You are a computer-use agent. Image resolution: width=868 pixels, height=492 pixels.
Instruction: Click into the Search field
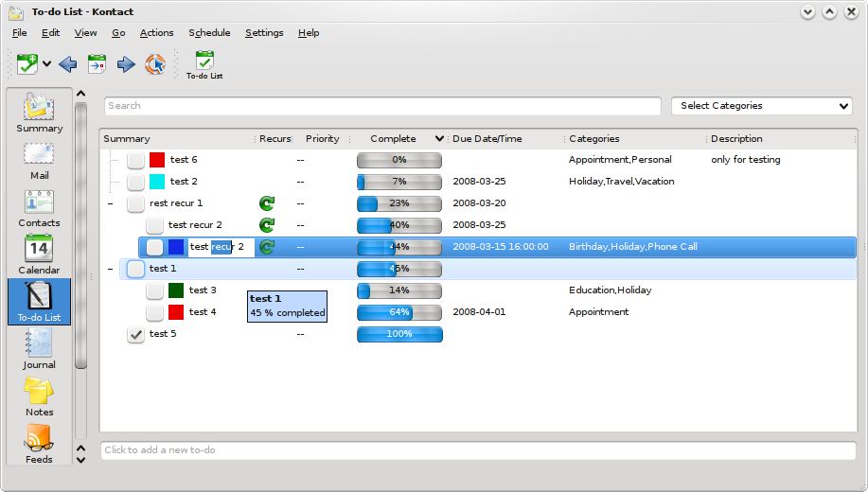click(x=382, y=106)
